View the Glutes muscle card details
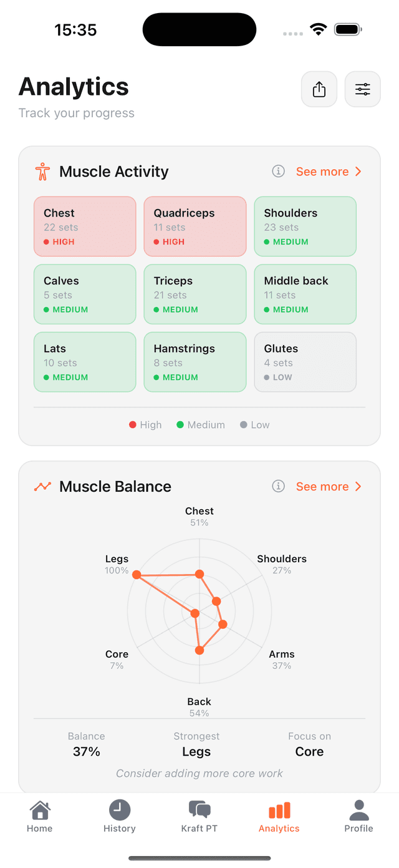 click(x=305, y=362)
